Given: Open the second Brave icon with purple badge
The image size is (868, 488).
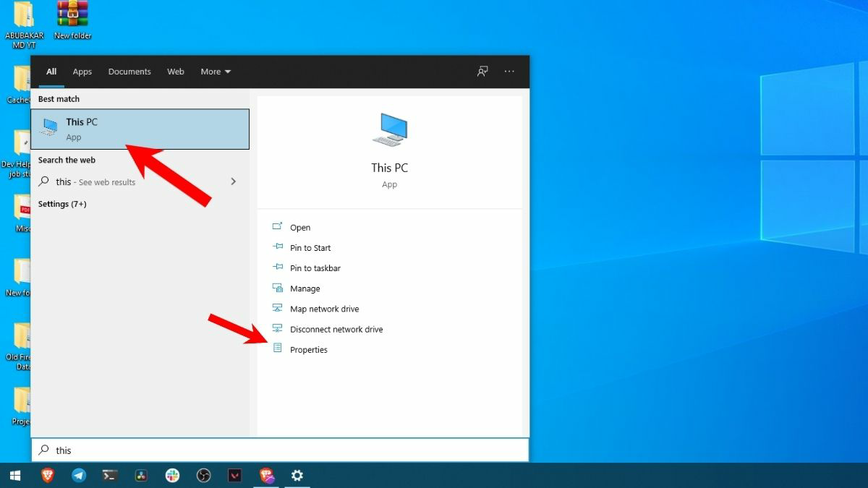Looking at the screenshot, I should pos(267,476).
